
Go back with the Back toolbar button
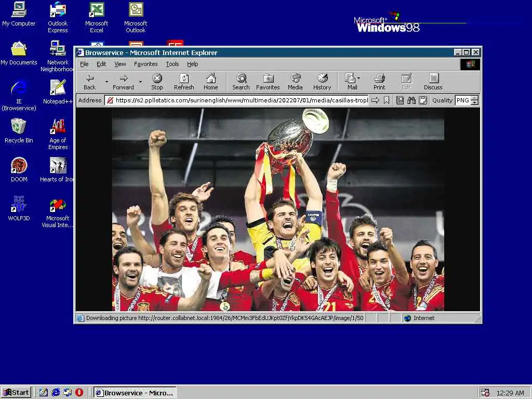(89, 82)
